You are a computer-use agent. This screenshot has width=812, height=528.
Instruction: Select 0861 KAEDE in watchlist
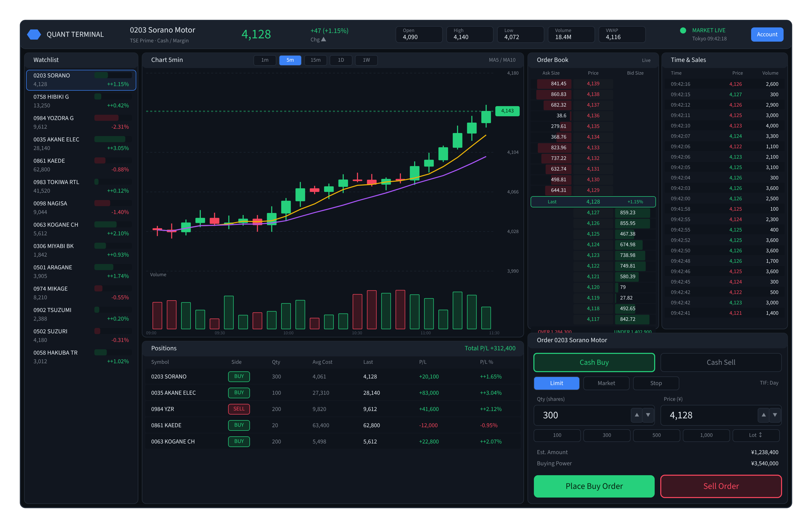tap(81, 165)
